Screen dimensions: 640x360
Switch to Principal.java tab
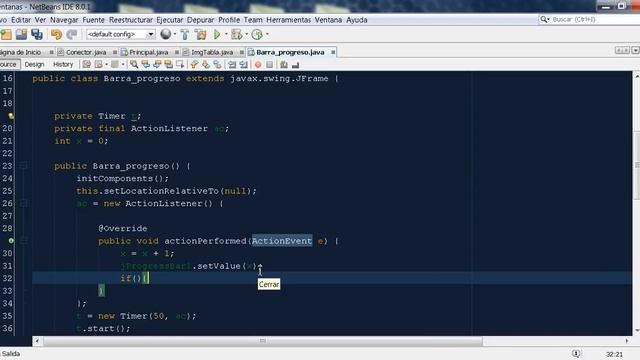click(149, 52)
